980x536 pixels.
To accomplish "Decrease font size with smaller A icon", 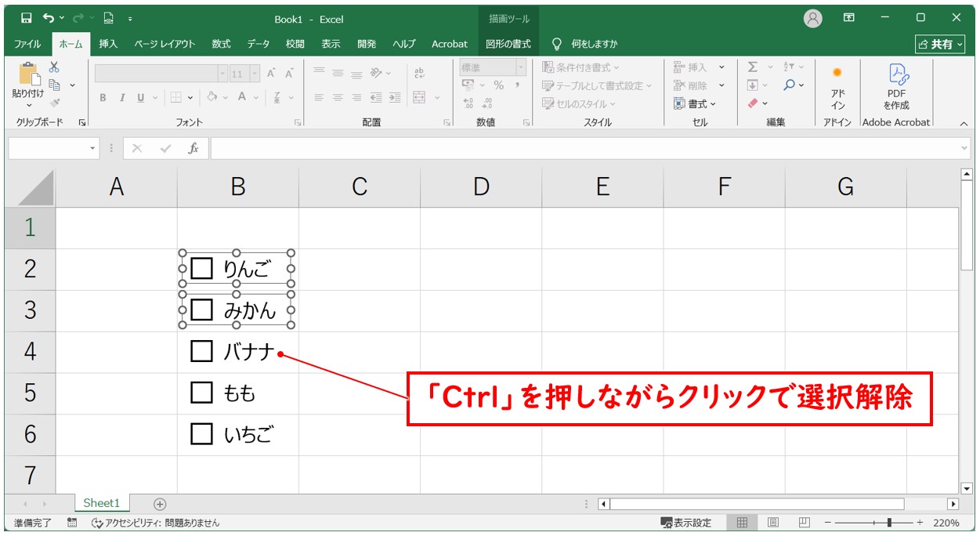I will pyautogui.click(x=289, y=74).
